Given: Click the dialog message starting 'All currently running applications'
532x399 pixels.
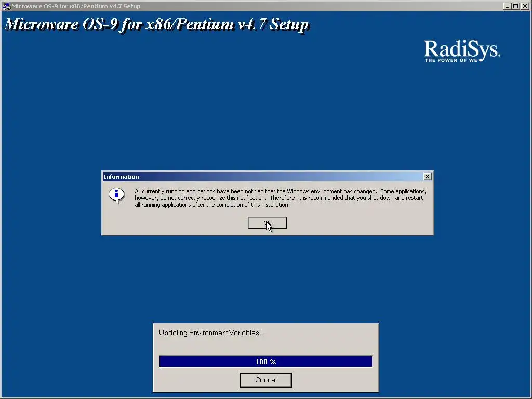Looking at the screenshot, I should 280,198.
